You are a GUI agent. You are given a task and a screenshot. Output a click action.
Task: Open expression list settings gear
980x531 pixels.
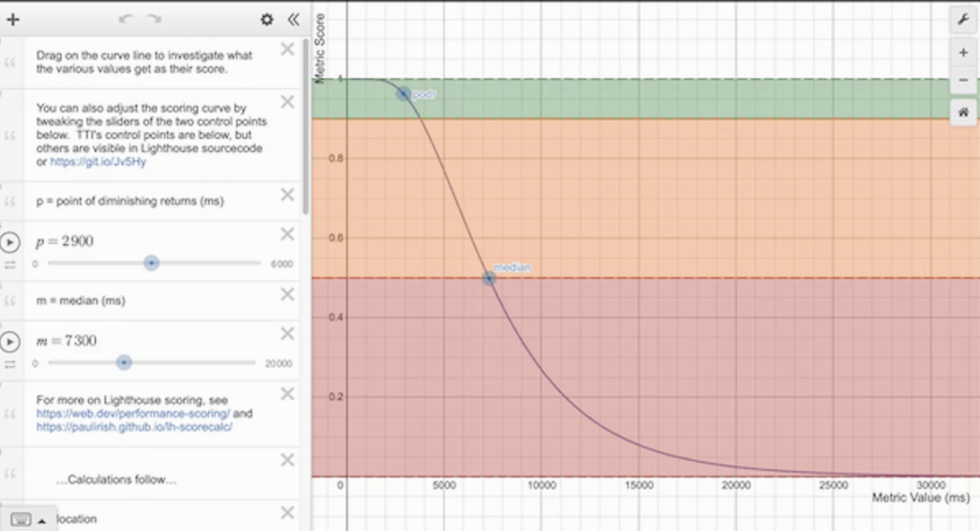267,19
